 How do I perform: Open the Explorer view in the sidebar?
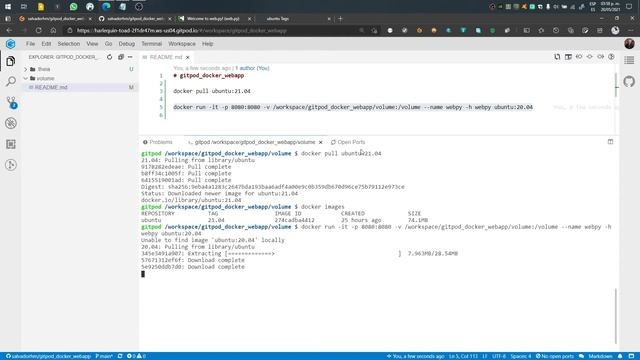(x=11, y=61)
